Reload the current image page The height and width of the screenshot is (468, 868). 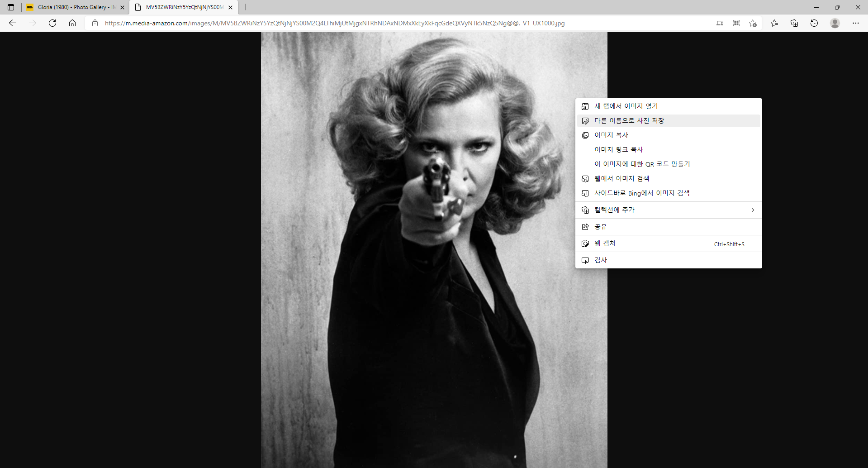(52, 23)
